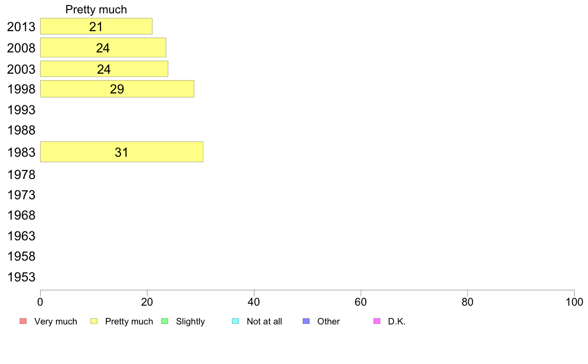Click the 1968 year label
Screen dimensions: 588x364
21,215
